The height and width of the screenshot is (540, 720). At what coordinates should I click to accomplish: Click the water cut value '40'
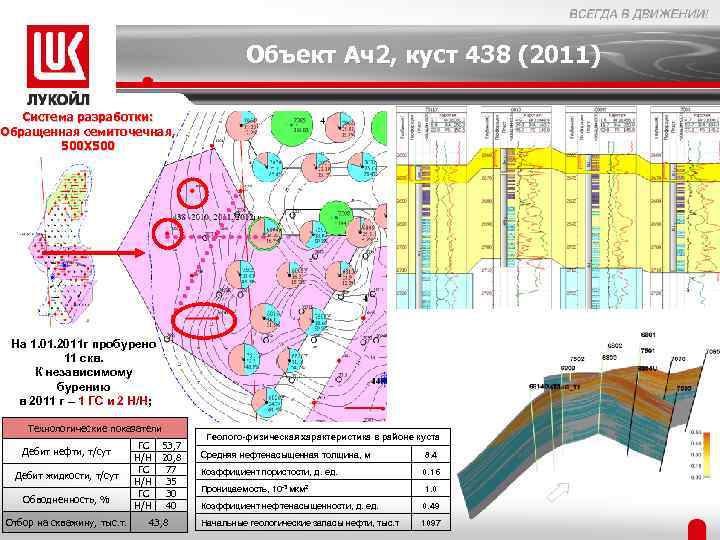point(172,506)
